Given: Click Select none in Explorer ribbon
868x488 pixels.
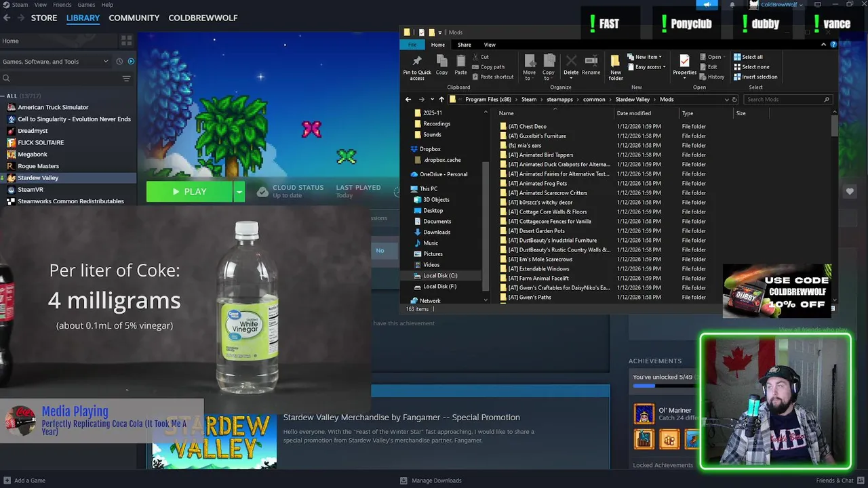Looking at the screenshot, I should pos(751,67).
